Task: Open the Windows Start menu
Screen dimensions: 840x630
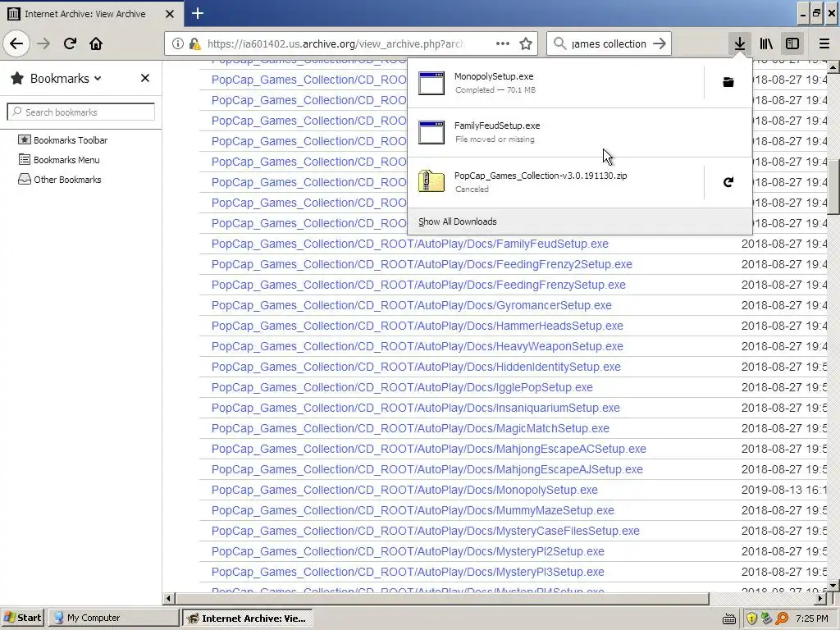Action: pos(22,618)
